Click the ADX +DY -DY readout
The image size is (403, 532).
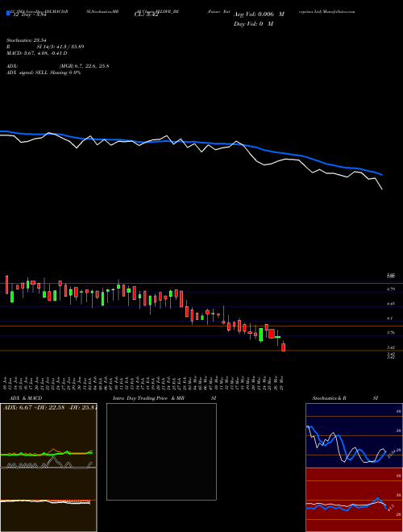click(50, 407)
